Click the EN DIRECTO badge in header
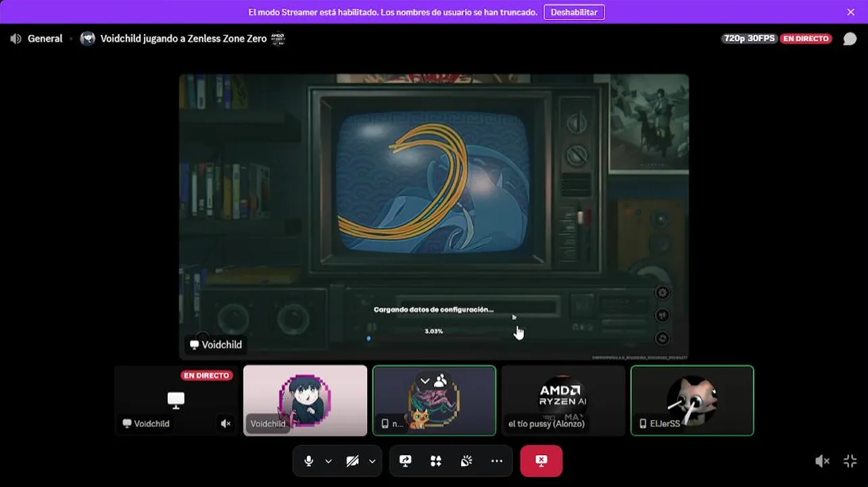The image size is (868, 487). pos(806,39)
